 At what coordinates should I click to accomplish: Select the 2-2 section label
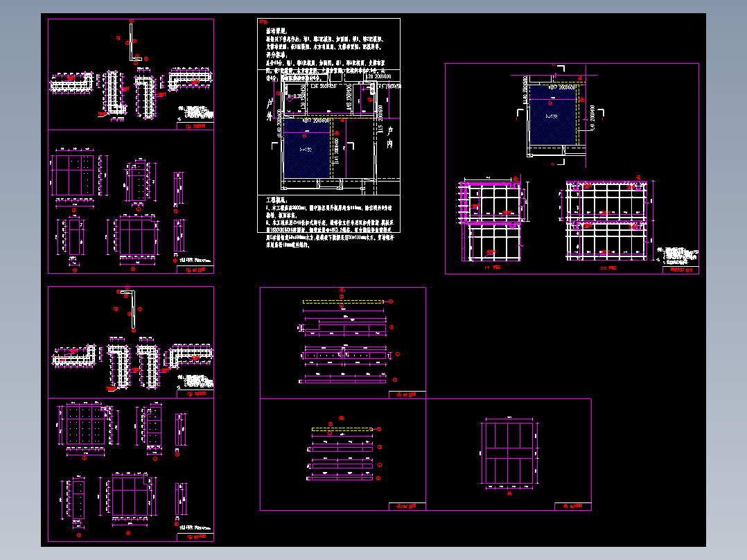pos(608,268)
